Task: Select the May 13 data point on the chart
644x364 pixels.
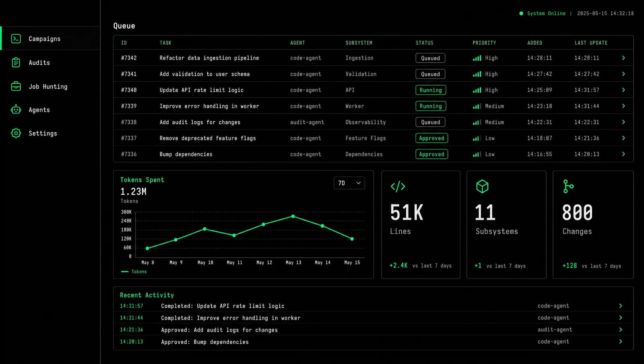Action: coord(293,216)
